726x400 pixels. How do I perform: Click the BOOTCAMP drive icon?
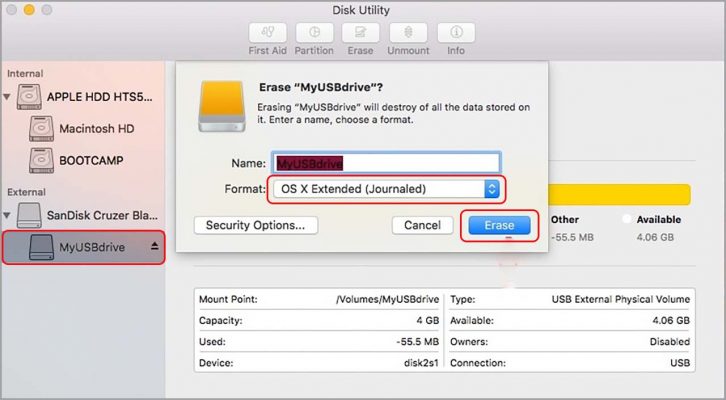coord(41,161)
